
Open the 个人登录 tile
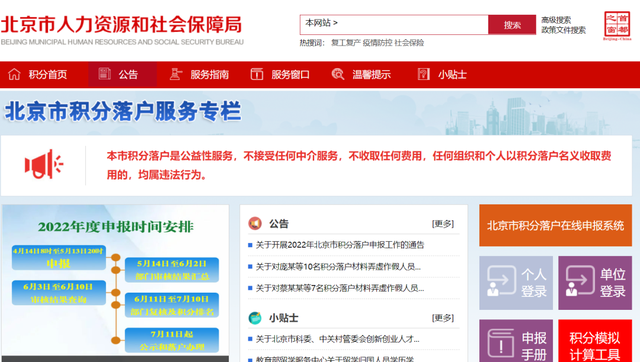[516, 282]
